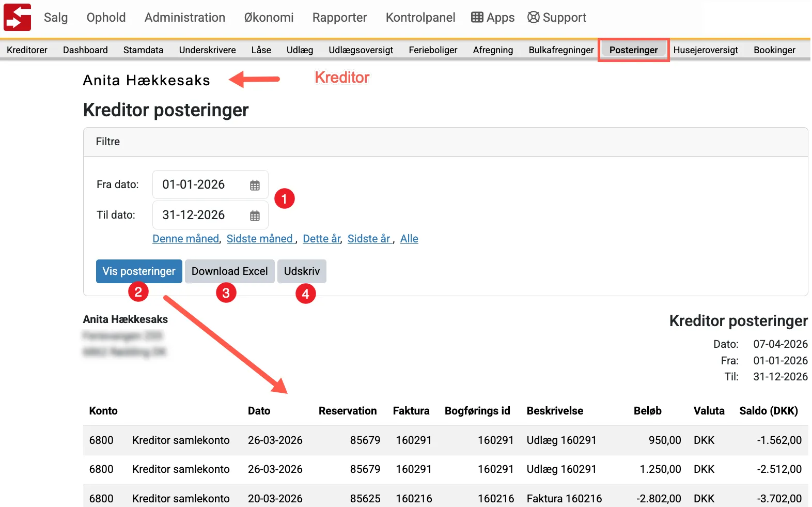Image resolution: width=812 pixels, height=507 pixels.
Task: Click the Dato column header
Action: [259, 411]
